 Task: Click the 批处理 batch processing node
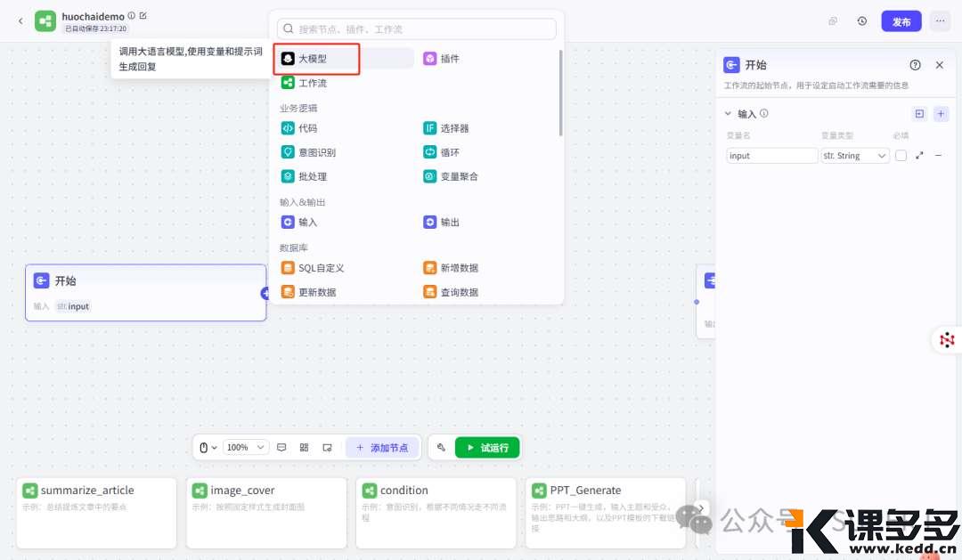[314, 175]
